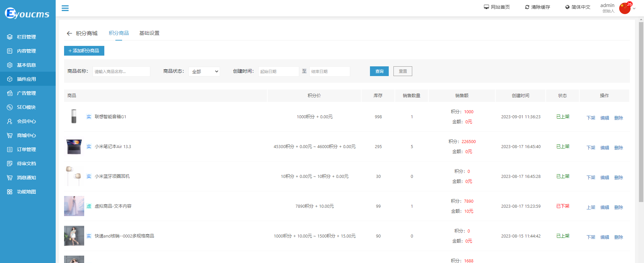
Task: Click 编辑 for 虚拟商品-文本内容
Action: (605, 207)
